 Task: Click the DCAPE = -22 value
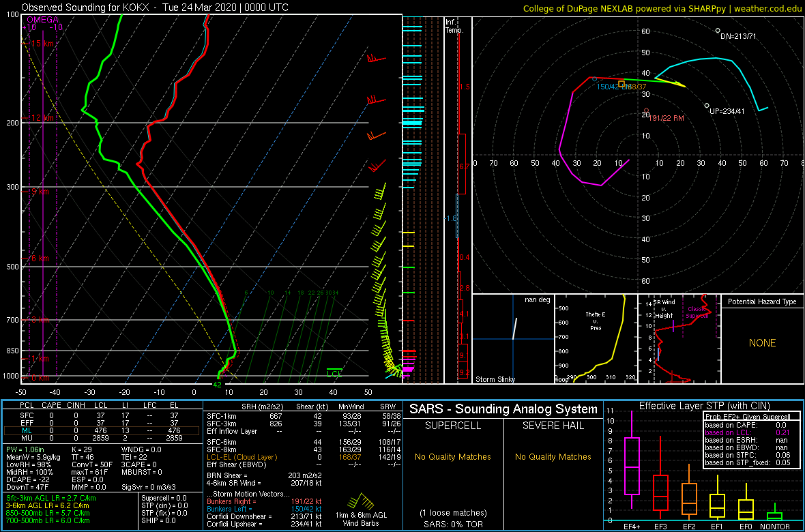pos(28,479)
